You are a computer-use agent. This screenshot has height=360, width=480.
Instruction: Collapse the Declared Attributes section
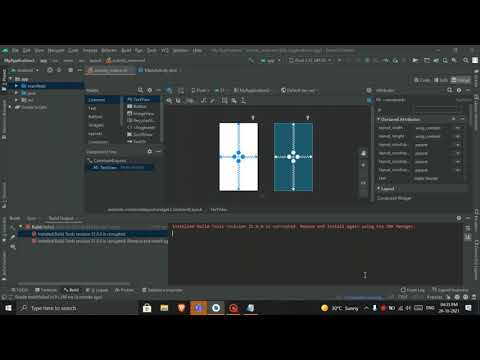379,119
